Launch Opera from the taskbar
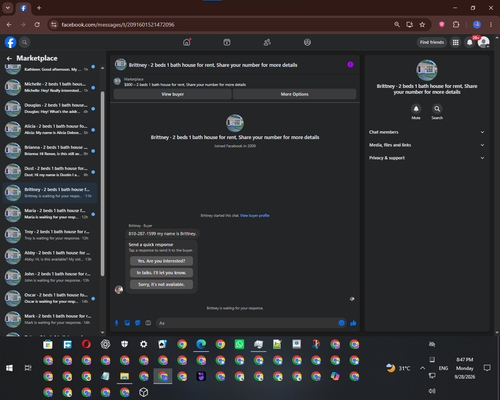The width and height of the screenshot is (500, 400). click(x=86, y=344)
